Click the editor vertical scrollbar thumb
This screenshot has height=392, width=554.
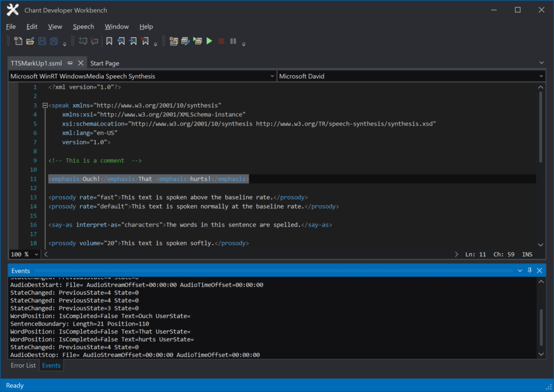(x=540, y=127)
